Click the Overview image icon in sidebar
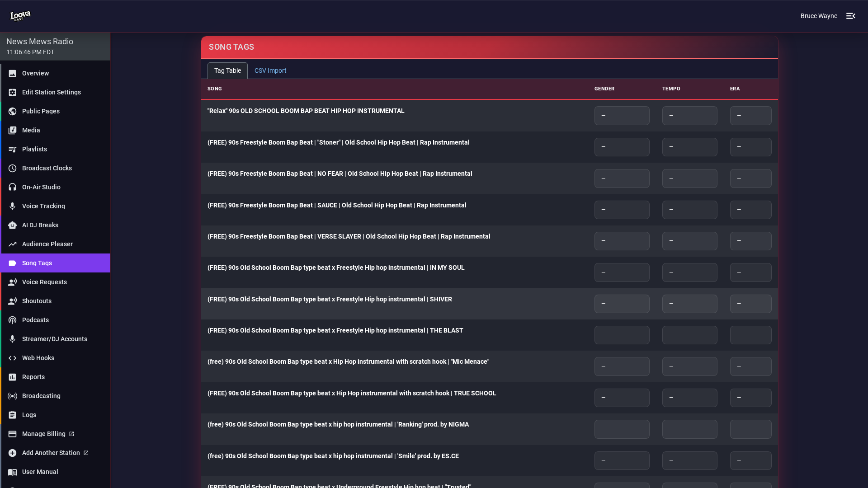Viewport: 868px width, 488px height. click(x=12, y=73)
